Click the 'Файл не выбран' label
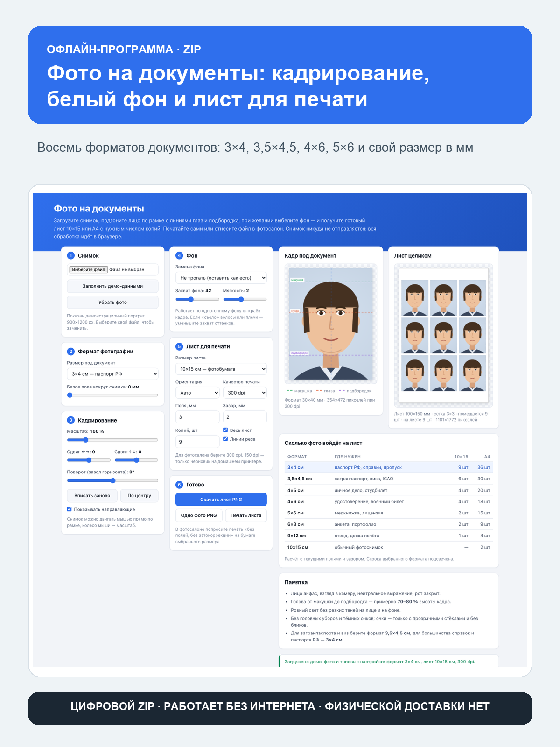 (127, 269)
